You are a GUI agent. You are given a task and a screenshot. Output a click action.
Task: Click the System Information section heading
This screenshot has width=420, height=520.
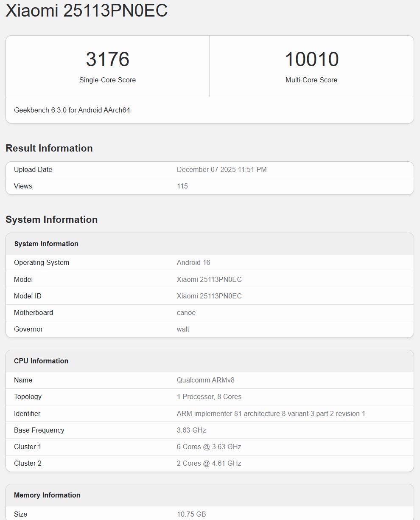[x=52, y=219]
